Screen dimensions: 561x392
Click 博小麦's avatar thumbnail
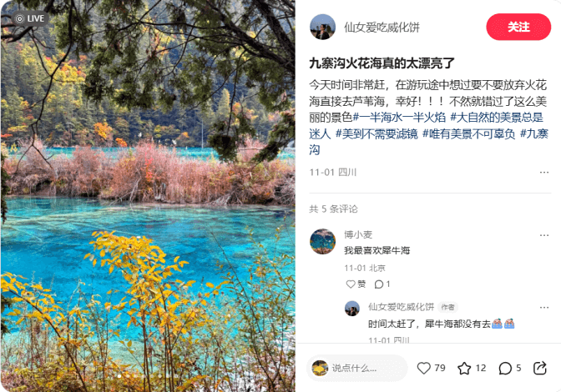(323, 242)
